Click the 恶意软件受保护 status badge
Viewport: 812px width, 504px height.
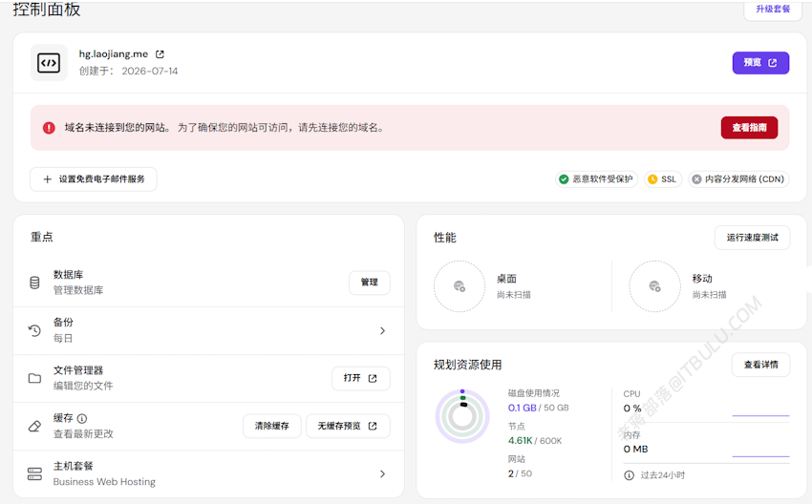pos(596,179)
